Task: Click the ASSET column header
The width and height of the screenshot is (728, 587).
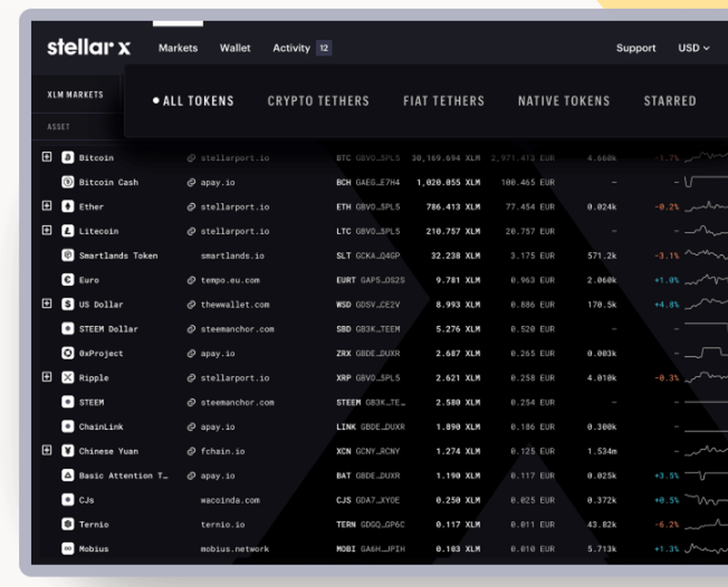Action: pos(58,126)
